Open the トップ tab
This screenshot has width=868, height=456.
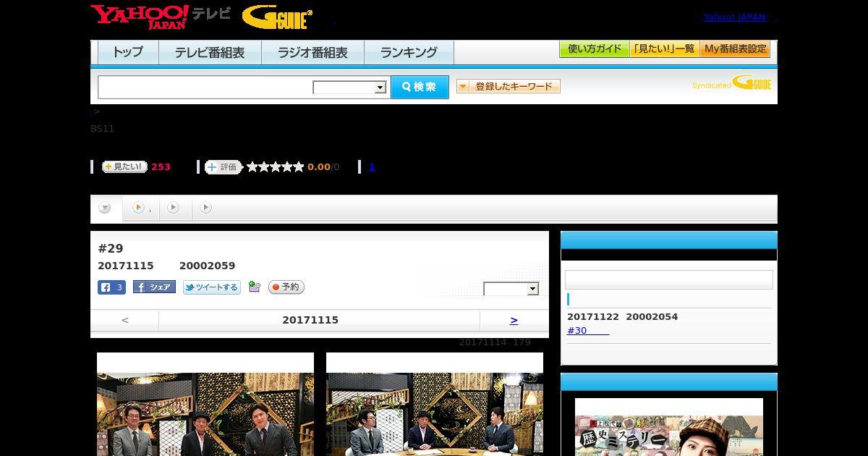click(x=128, y=52)
